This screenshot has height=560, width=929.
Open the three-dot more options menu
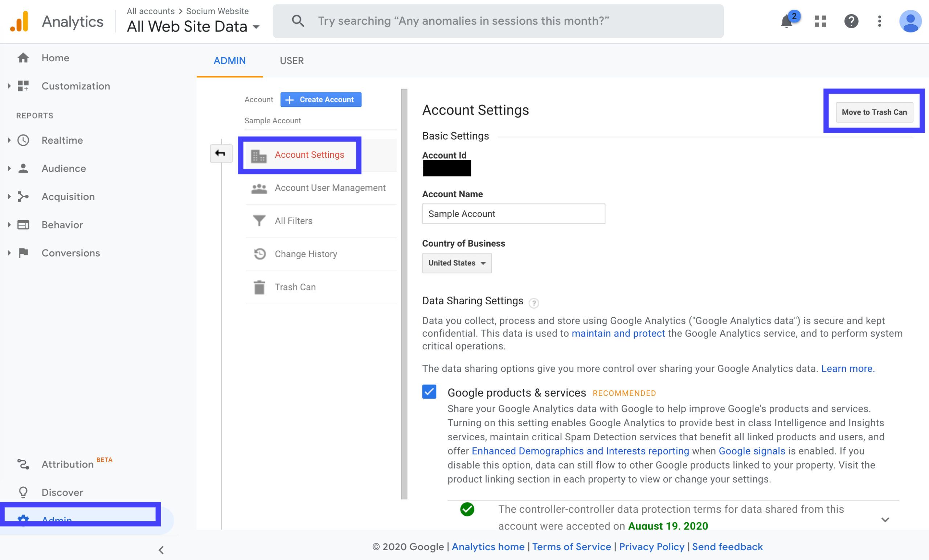click(879, 21)
